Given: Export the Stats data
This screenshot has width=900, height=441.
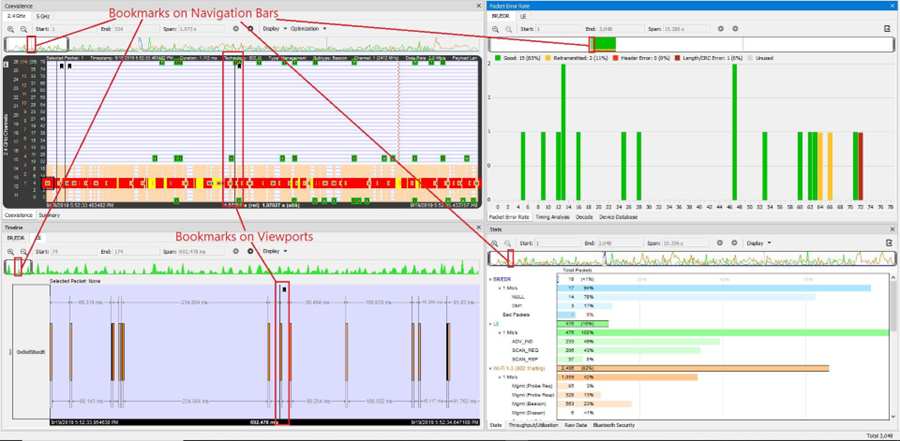Looking at the screenshot, I should click(x=887, y=243).
